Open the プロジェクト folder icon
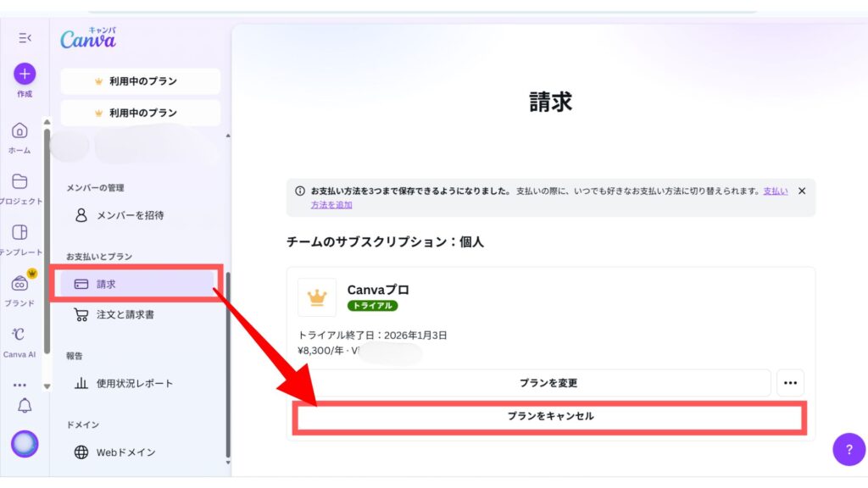Image resolution: width=868 pixels, height=488 pixels. (19, 181)
